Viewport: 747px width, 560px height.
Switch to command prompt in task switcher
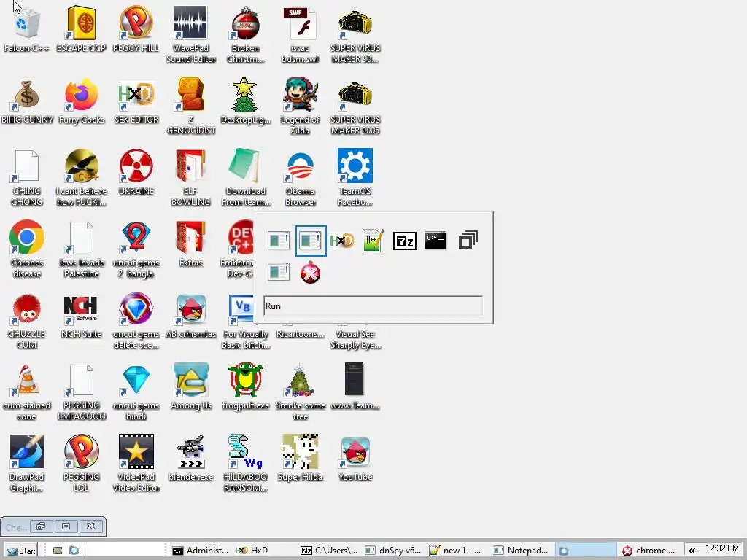pyautogui.click(x=436, y=241)
